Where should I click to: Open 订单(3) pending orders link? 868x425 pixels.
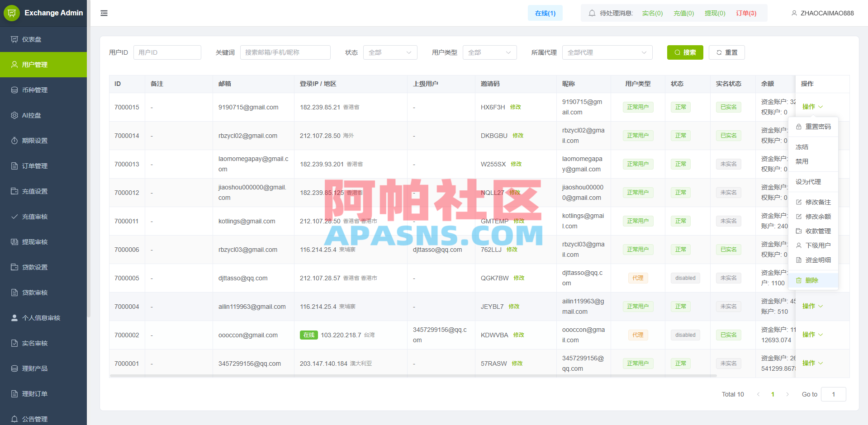pyautogui.click(x=746, y=13)
